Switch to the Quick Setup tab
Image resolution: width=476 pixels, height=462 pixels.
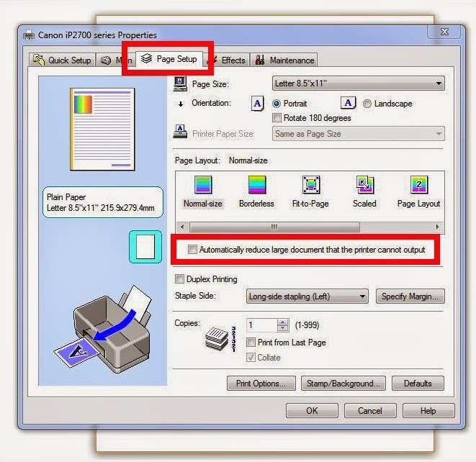coord(63,60)
